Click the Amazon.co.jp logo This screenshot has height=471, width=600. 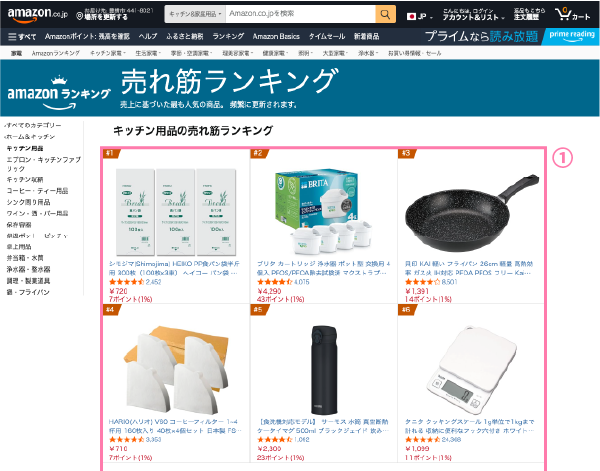click(38, 15)
